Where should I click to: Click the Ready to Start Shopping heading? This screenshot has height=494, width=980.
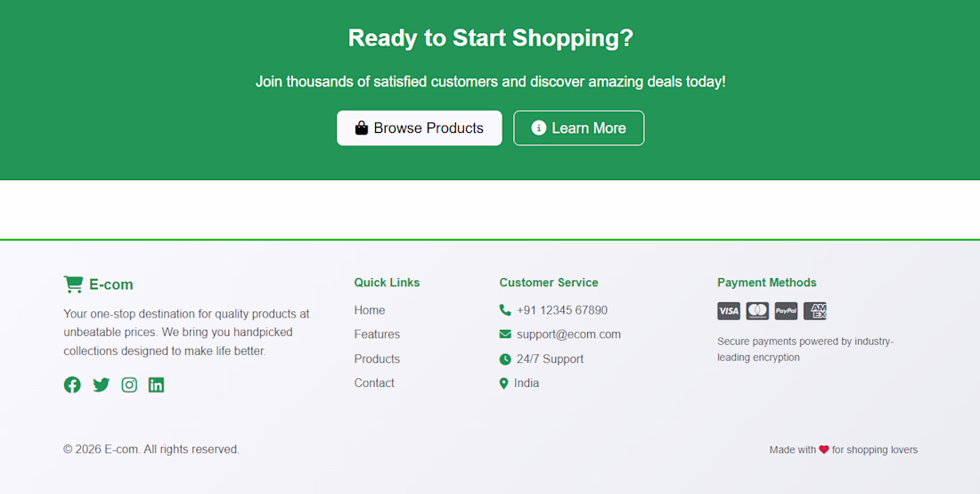click(491, 38)
